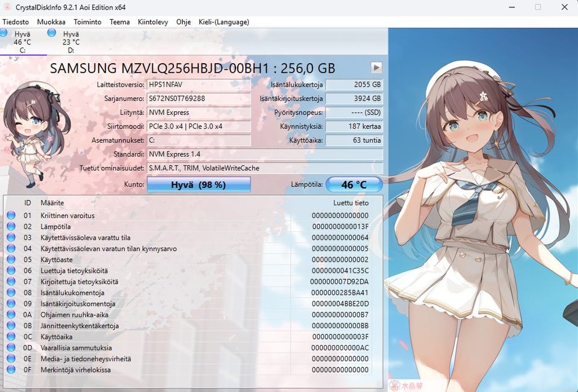The width and height of the screenshot is (578, 392).
Task: Open the Kieli-(Language) menu
Action: [x=224, y=22]
